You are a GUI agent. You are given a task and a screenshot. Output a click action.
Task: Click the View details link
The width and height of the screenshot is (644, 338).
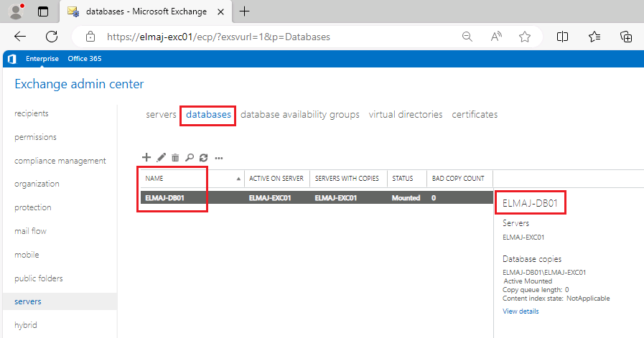(x=521, y=311)
